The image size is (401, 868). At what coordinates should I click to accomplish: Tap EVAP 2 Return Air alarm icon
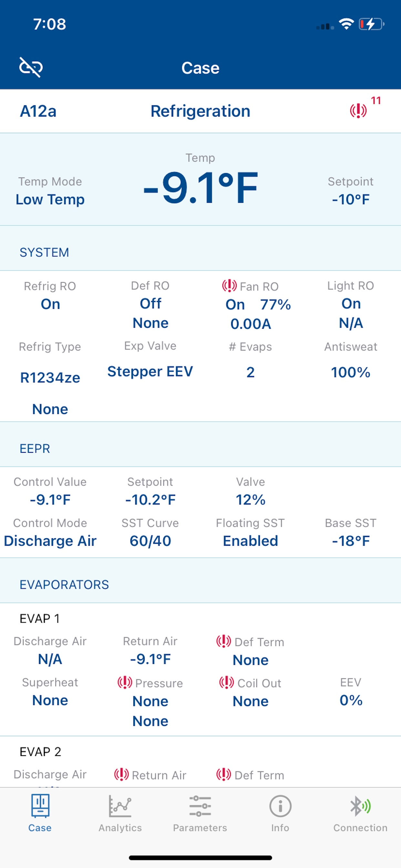click(121, 774)
